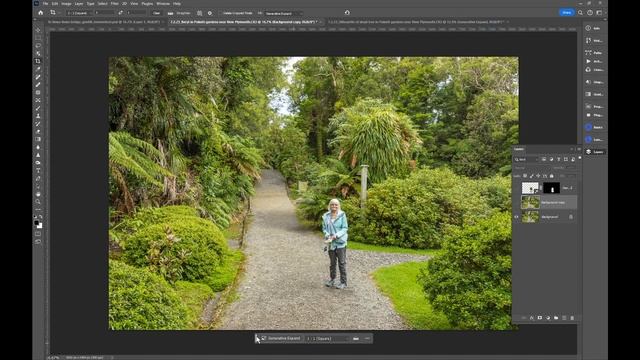
Task: Open the layer Opacity dropdown
Action: coord(571,168)
